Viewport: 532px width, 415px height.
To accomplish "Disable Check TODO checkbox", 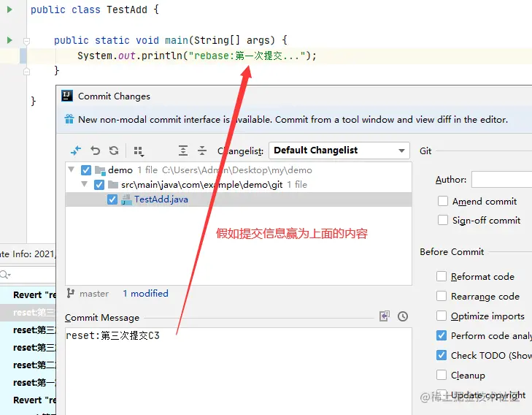I will click(x=442, y=355).
